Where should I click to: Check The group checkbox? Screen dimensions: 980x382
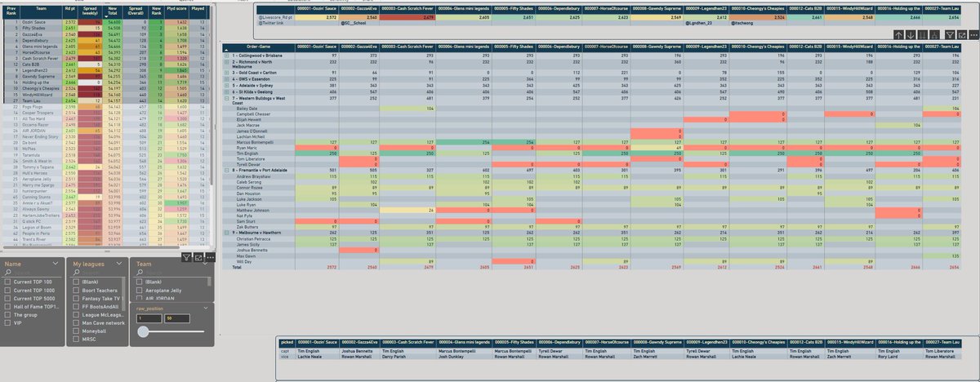coord(7,314)
